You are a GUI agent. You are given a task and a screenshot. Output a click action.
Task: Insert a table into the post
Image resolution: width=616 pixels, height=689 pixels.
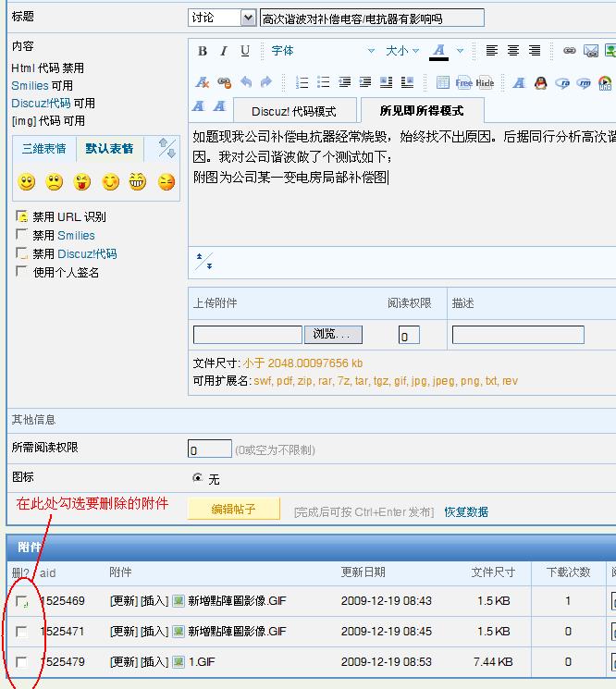[x=442, y=82]
